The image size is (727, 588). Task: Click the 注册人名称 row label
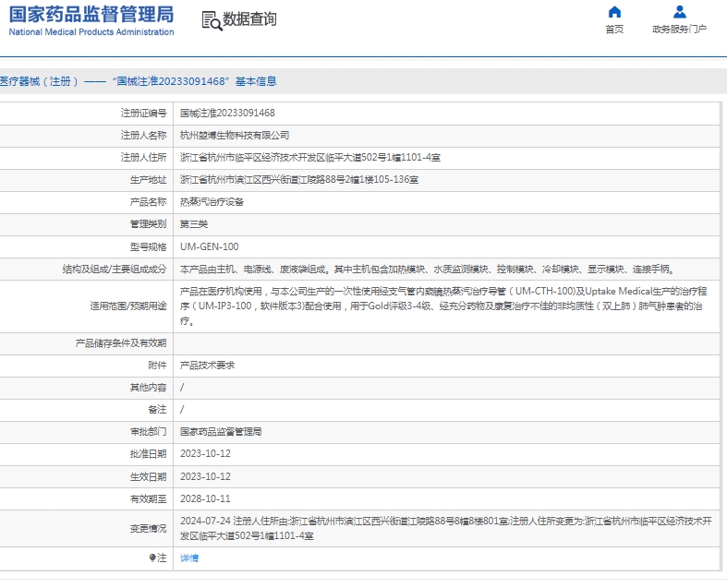[143, 136]
